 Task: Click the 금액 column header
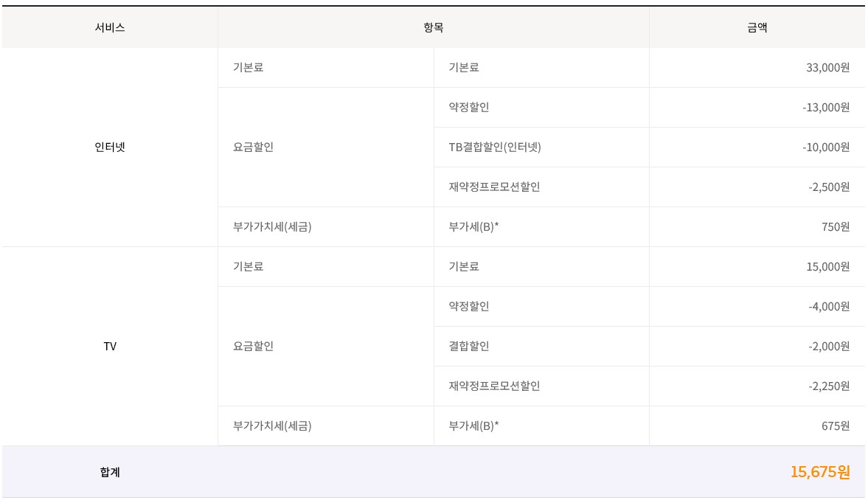(757, 27)
